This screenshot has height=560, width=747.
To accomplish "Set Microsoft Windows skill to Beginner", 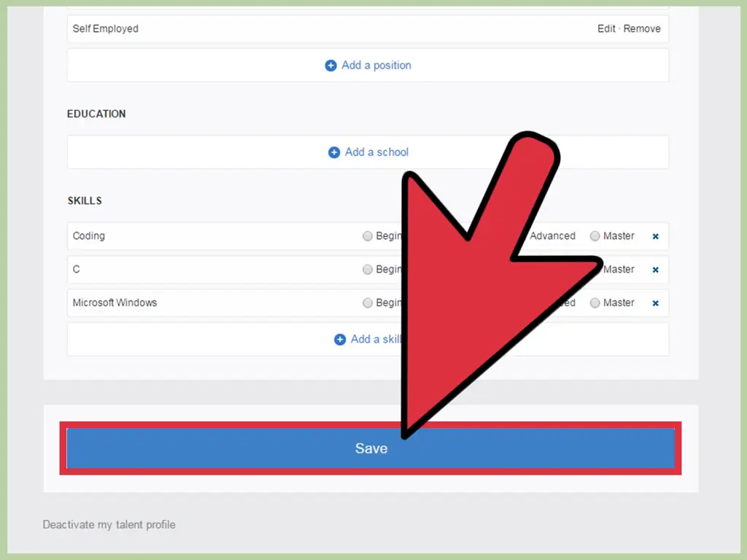I will [368, 303].
